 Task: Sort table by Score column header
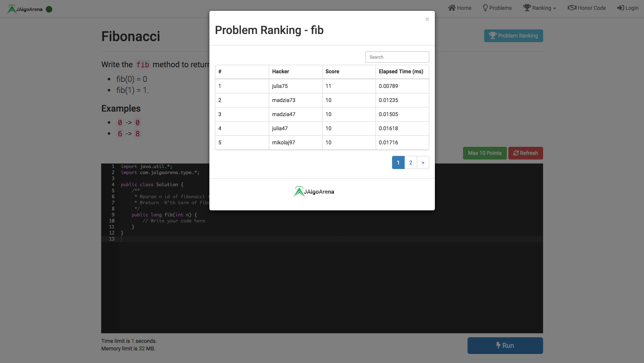click(x=332, y=72)
